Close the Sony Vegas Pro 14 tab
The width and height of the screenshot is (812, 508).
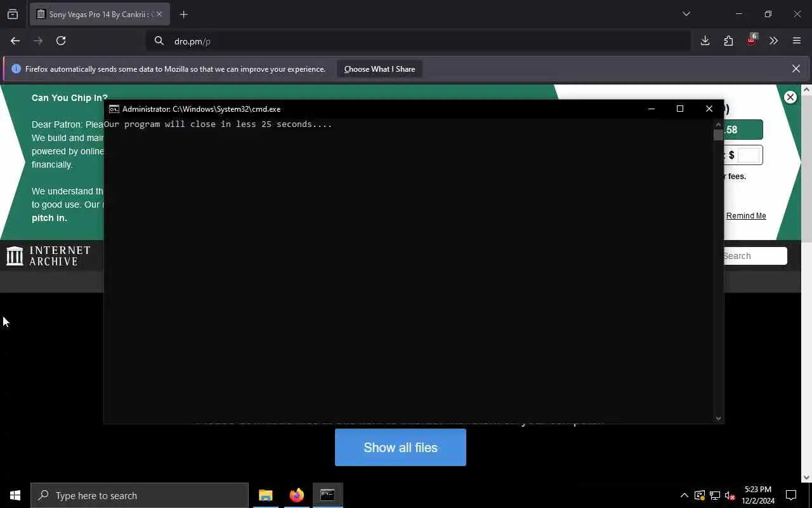(159, 14)
